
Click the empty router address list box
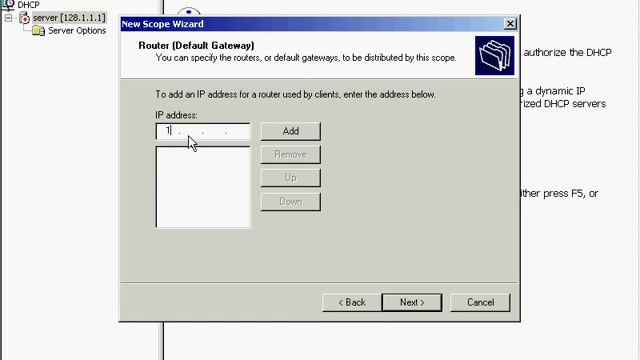(x=203, y=187)
